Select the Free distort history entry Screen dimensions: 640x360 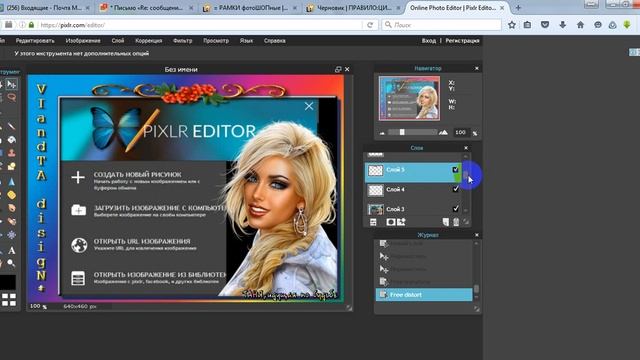tap(424, 295)
